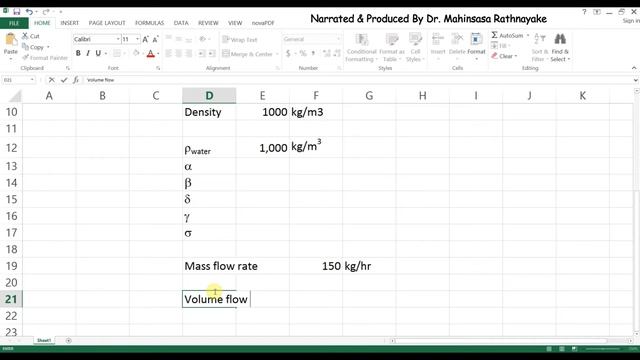Click cell containing 150
Image resolution: width=640 pixels, height=360 pixels.
pos(316,266)
